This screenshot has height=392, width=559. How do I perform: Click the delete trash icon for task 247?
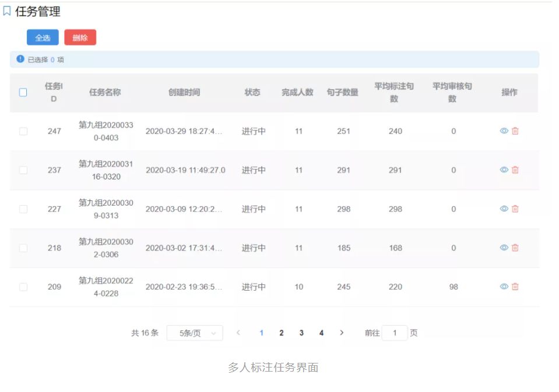click(515, 131)
